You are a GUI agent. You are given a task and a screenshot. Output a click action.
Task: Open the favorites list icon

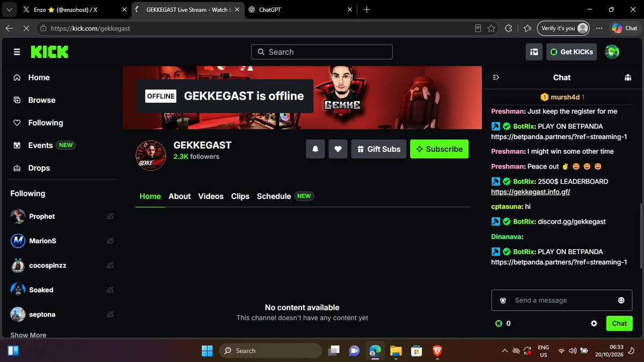(x=527, y=28)
